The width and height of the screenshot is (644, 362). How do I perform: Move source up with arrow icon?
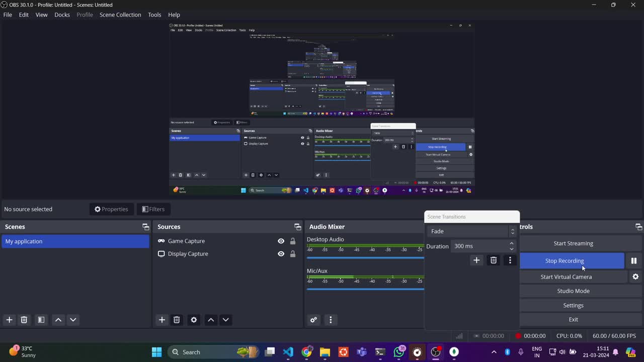point(211,320)
